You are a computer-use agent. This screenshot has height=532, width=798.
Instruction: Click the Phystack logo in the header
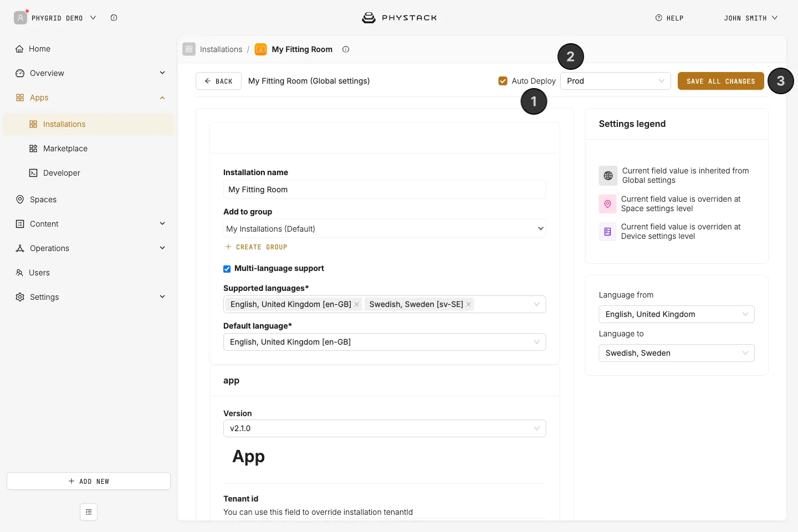tap(399, 18)
